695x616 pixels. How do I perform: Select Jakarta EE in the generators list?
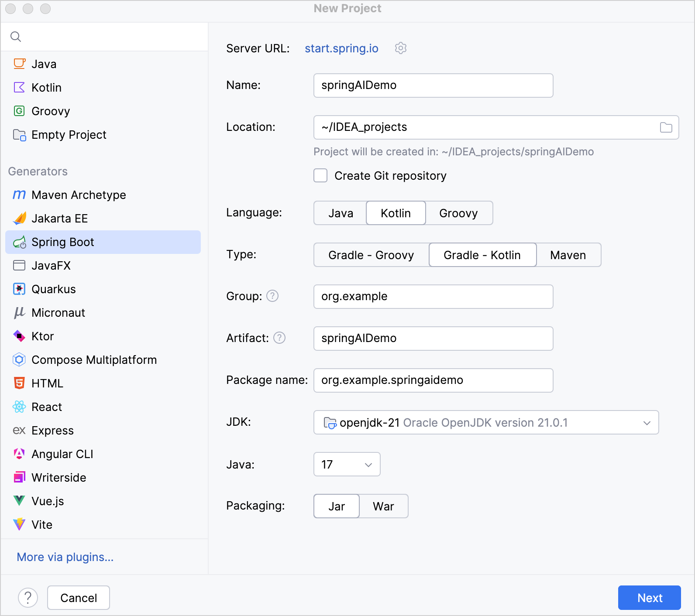tap(60, 219)
